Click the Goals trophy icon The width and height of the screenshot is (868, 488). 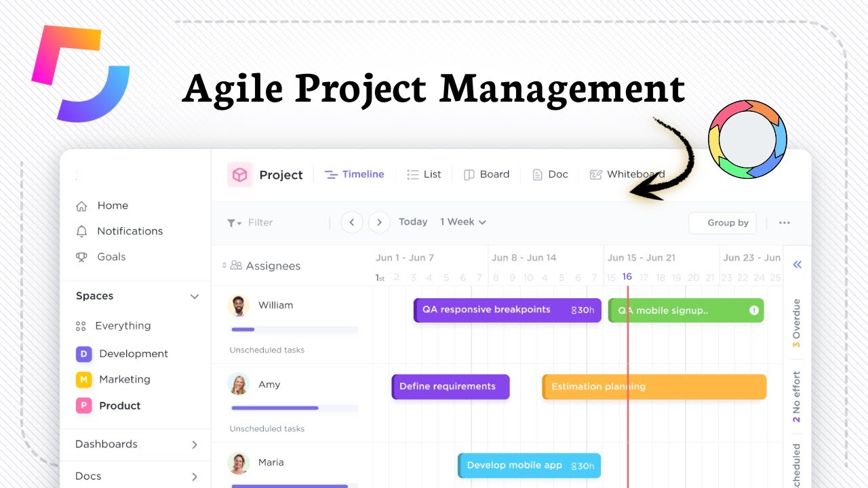click(81, 257)
